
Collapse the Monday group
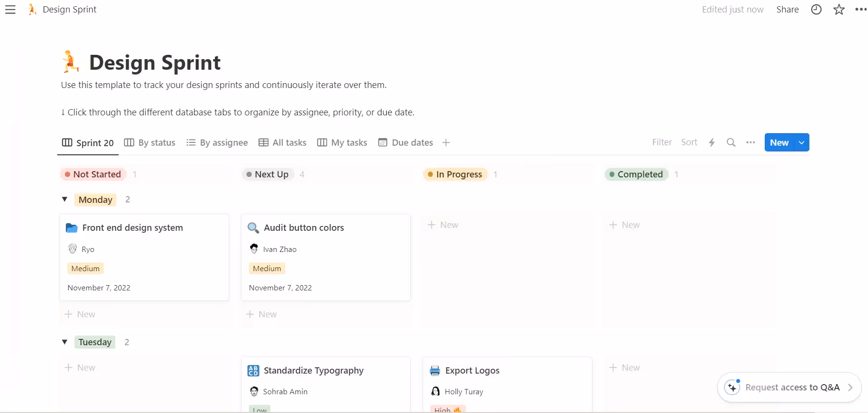click(64, 200)
